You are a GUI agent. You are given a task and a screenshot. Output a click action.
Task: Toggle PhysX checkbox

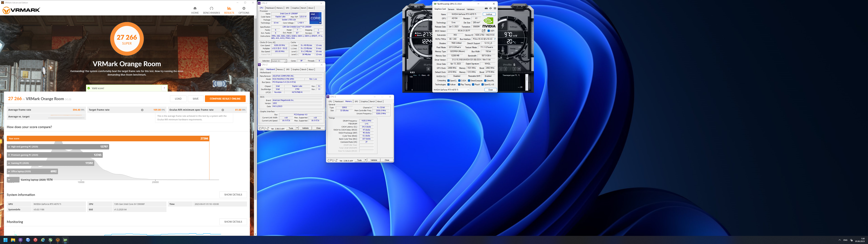click(473, 85)
